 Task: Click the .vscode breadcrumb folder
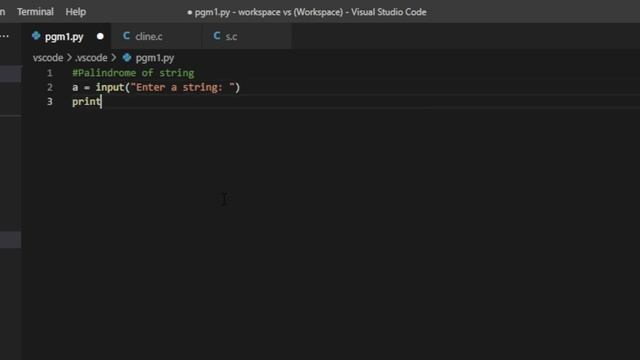91,58
